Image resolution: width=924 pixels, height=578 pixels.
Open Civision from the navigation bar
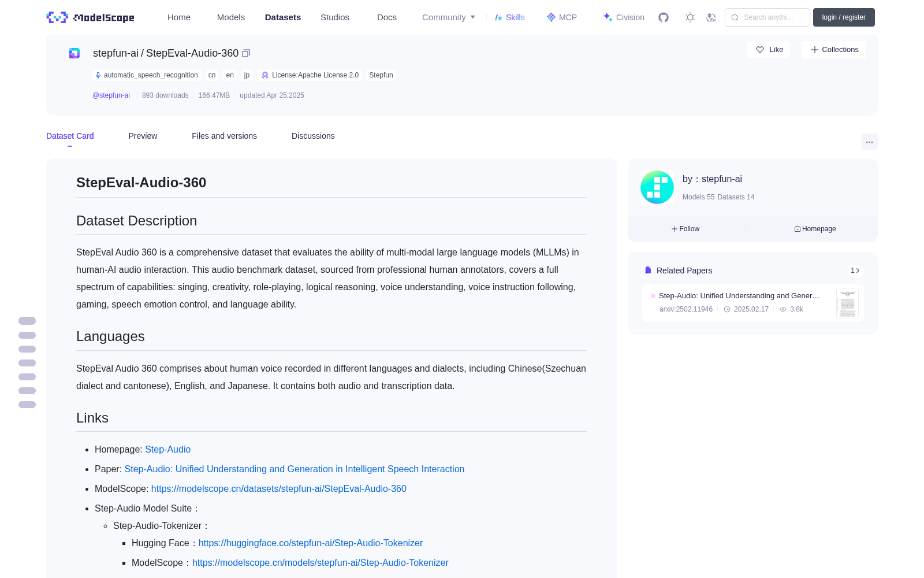(x=624, y=17)
